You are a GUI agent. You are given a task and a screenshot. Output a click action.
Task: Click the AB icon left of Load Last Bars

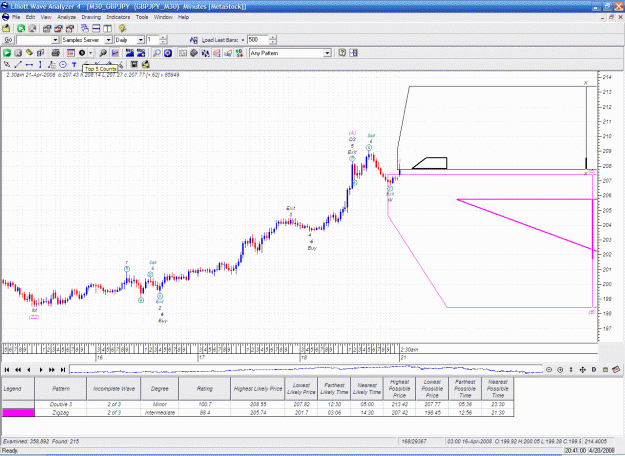[x=194, y=40]
